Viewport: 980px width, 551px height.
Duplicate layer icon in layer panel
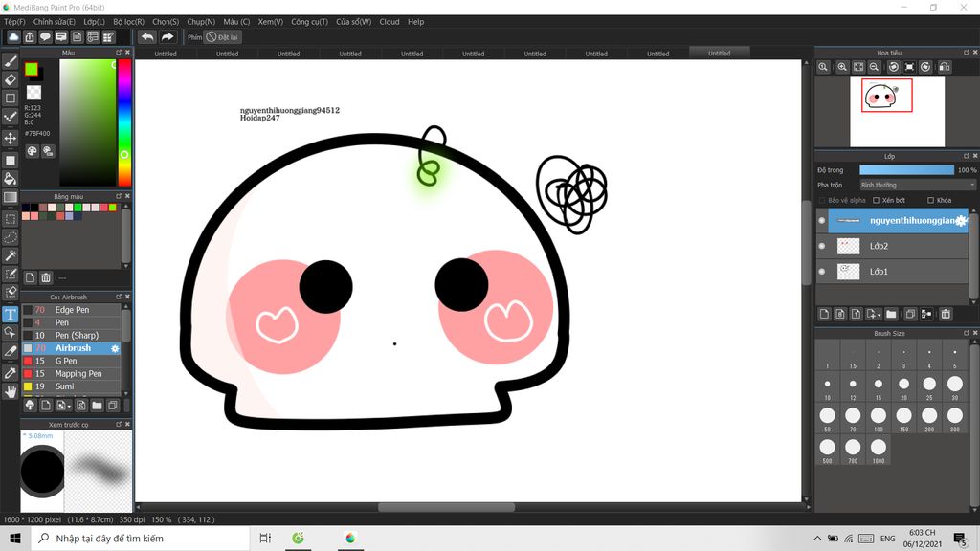(x=911, y=314)
